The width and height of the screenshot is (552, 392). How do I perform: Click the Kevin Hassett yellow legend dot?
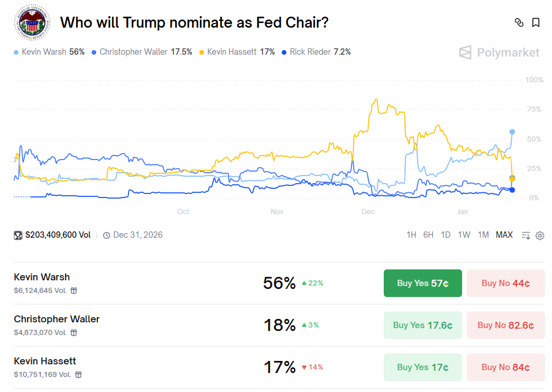[x=202, y=52]
